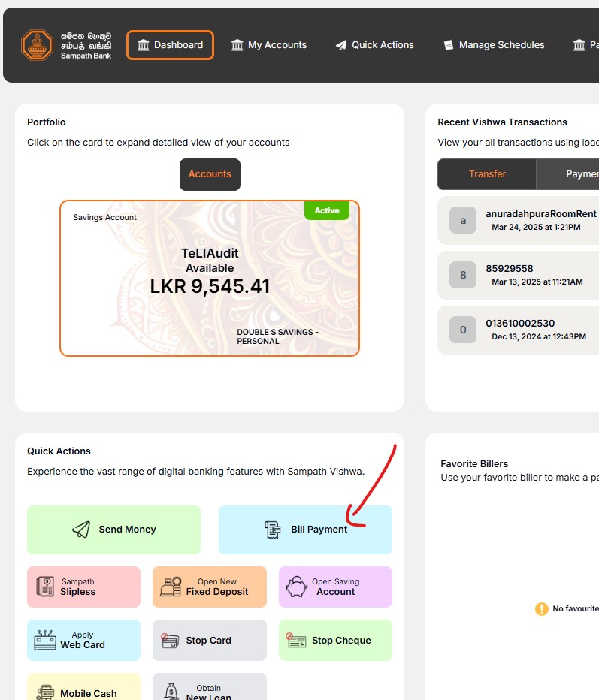Open Quick Actions in the top navigation
Image resolution: width=599 pixels, height=700 pixels.
(x=374, y=45)
